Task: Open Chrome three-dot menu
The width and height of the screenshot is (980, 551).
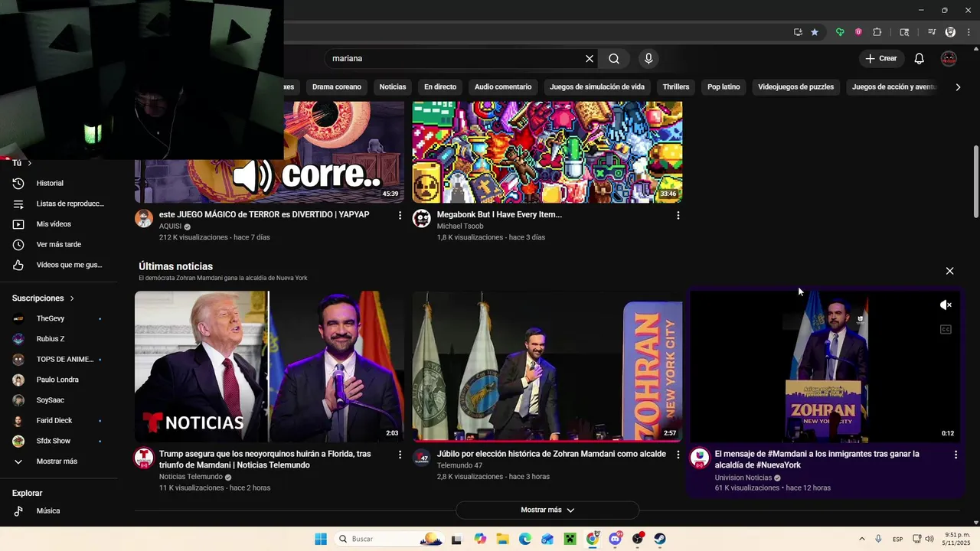Action: 969,32
